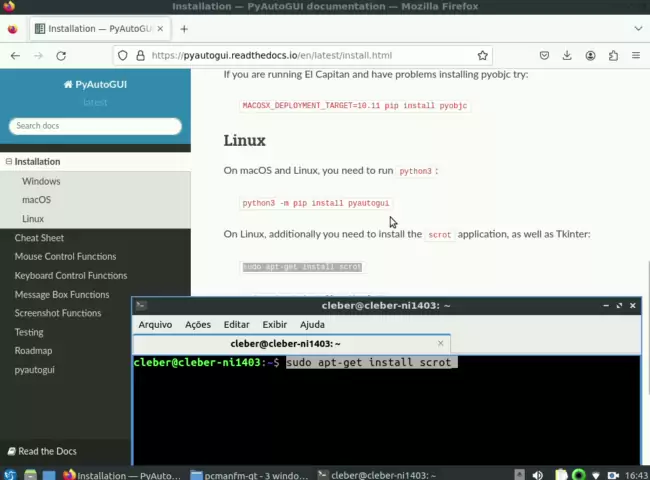
Task: Open Mouse Control Functions docs page
Action: 65,257
